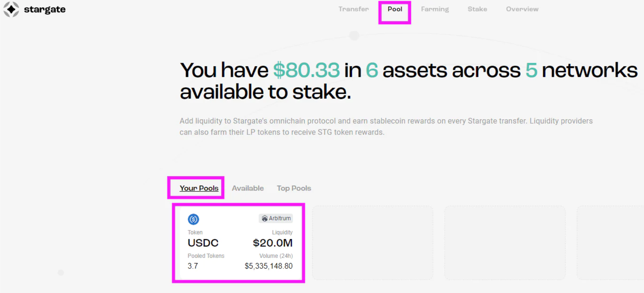The image size is (644, 293).
Task: Click the $80.33 available amount
Action: (x=306, y=70)
